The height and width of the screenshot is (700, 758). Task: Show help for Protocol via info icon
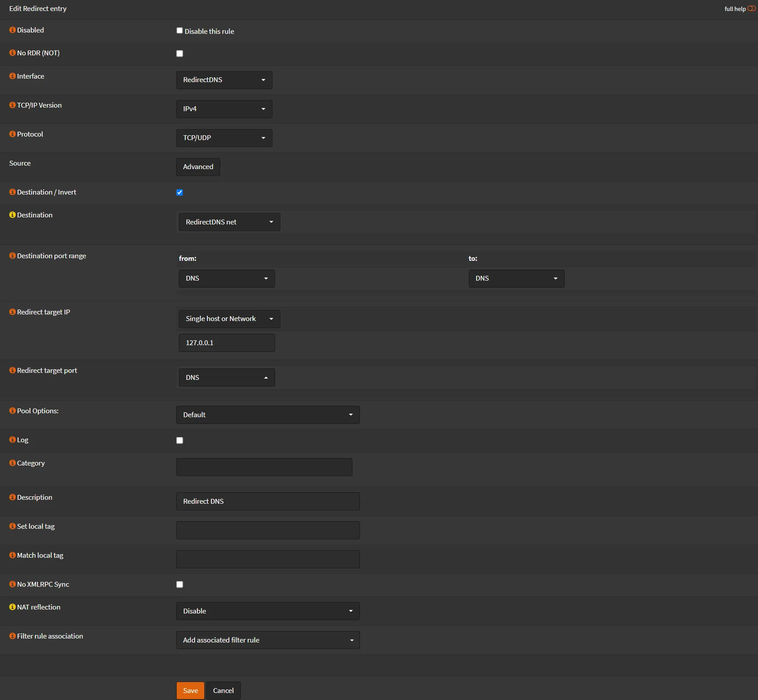[12, 134]
